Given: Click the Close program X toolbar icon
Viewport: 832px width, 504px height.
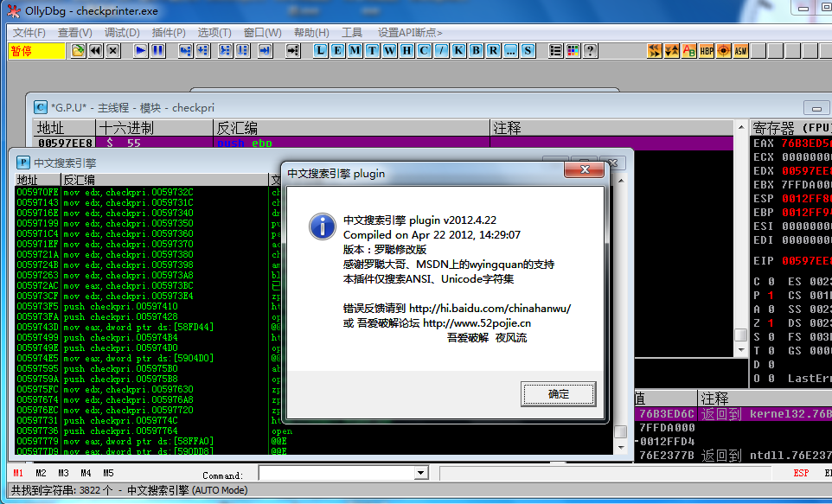Looking at the screenshot, I should [113, 50].
